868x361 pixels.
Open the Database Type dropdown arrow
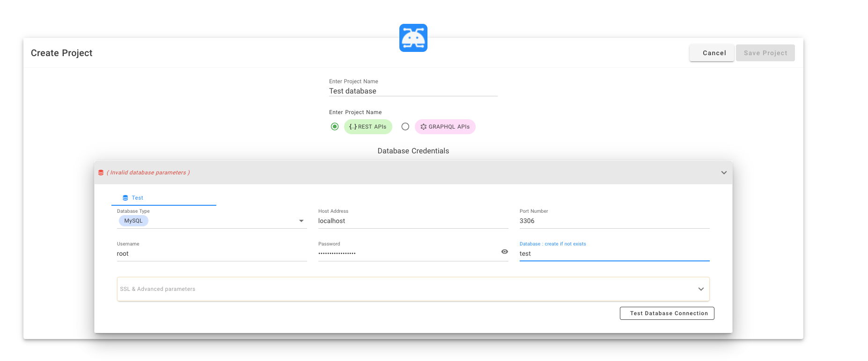point(302,221)
